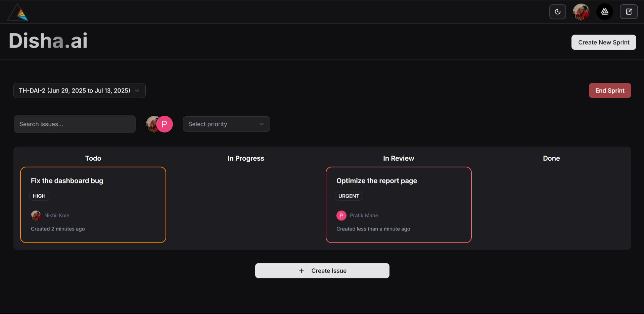Toggle dark mode with the moon icon

tap(557, 12)
